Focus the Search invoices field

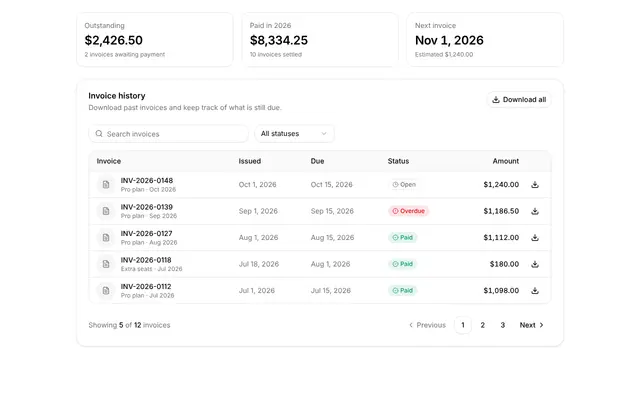168,133
